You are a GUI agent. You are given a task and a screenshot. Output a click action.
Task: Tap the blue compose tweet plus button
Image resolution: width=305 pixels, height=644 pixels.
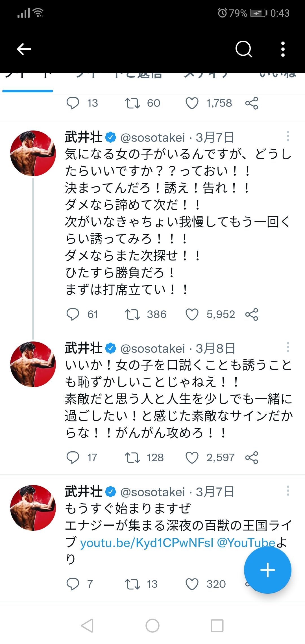pyautogui.click(x=267, y=570)
